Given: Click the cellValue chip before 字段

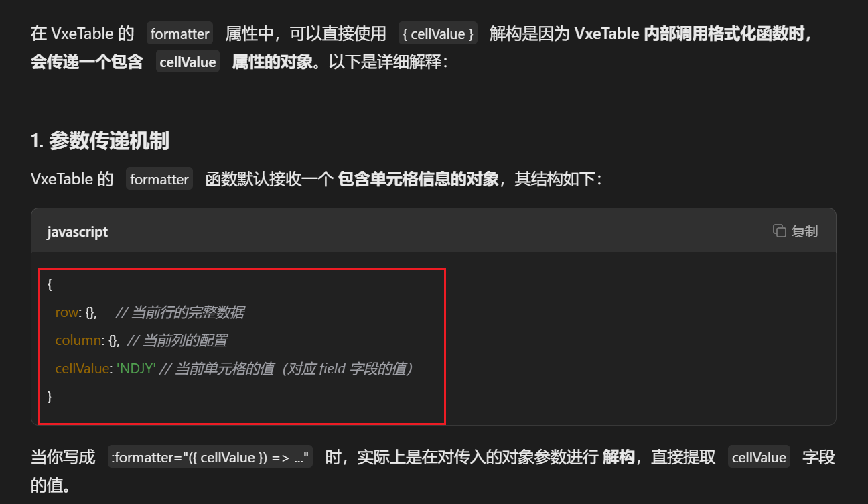Looking at the screenshot, I should click(x=759, y=458).
